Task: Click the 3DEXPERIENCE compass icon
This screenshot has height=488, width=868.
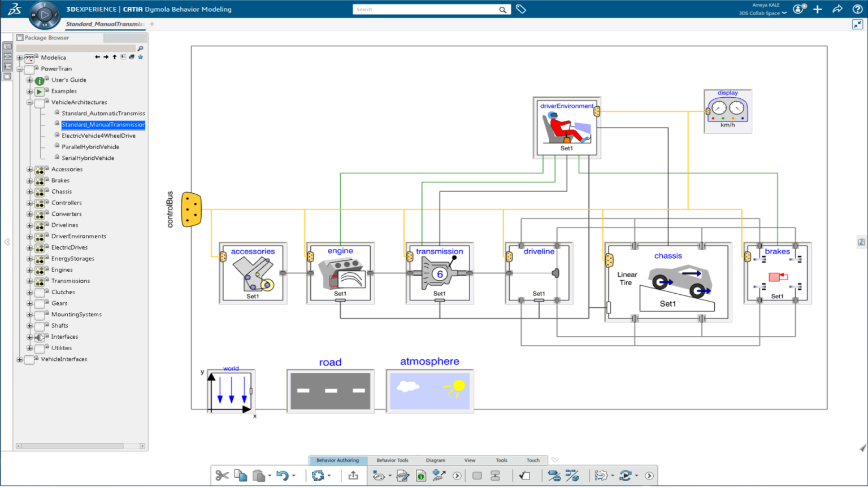Action: [x=44, y=15]
